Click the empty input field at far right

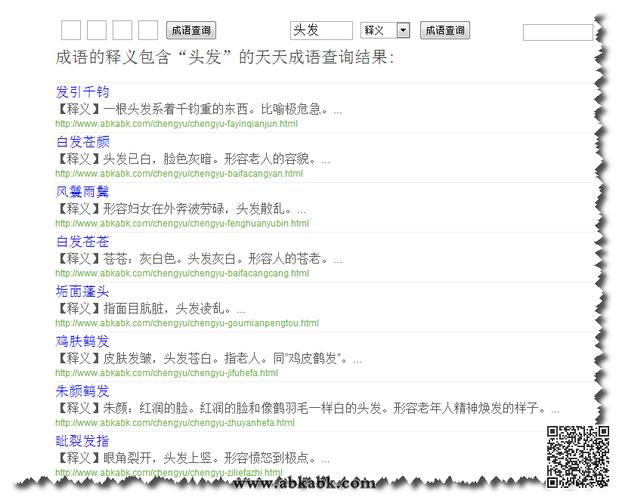pos(557,32)
